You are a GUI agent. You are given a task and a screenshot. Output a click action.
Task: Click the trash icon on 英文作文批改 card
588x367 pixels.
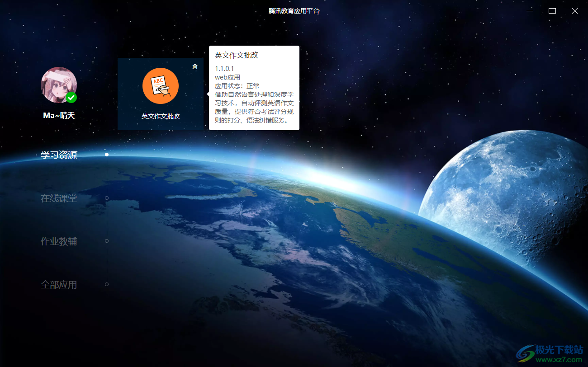pos(195,66)
